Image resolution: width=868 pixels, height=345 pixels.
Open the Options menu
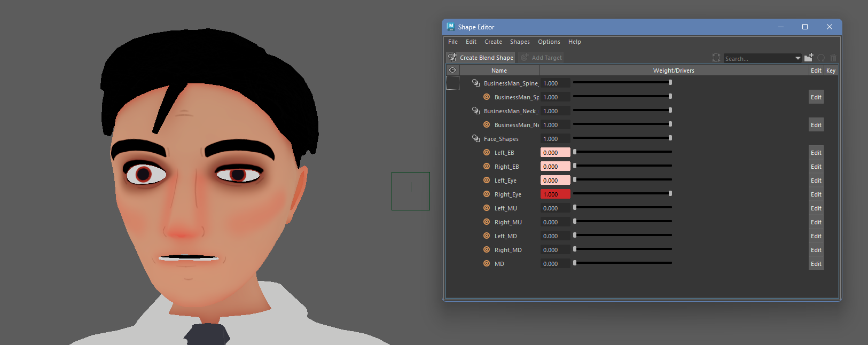[x=549, y=42]
